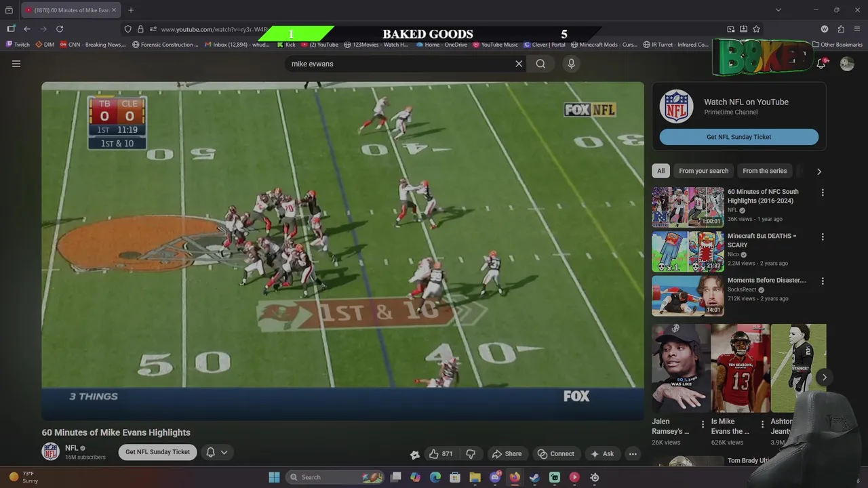Open Windows Start menu on the taskbar
Viewport: 868px width, 488px height.
click(274, 477)
